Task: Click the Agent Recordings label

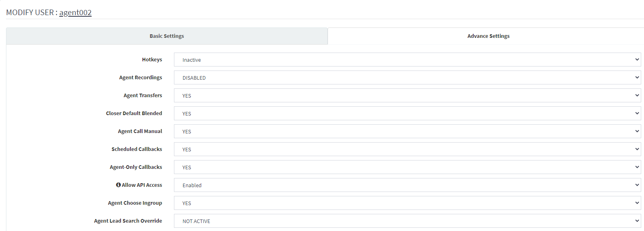Action: pos(140,77)
